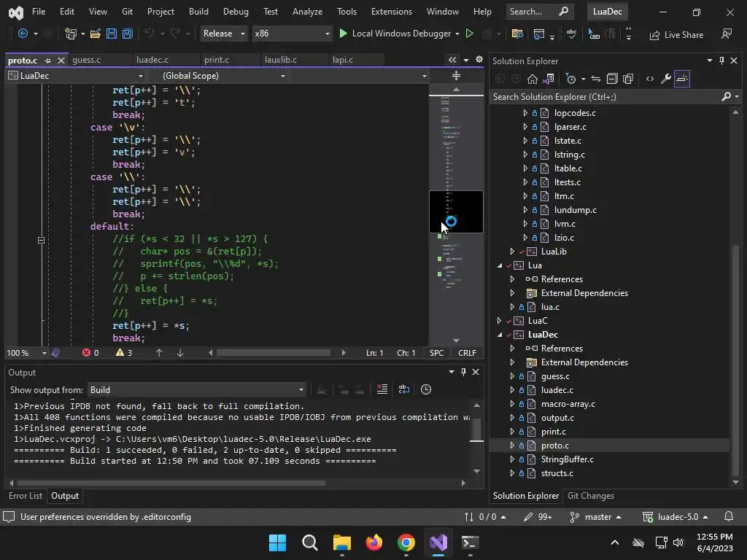Toggle word wrap in Output window
The height and width of the screenshot is (560, 747).
pos(404,389)
